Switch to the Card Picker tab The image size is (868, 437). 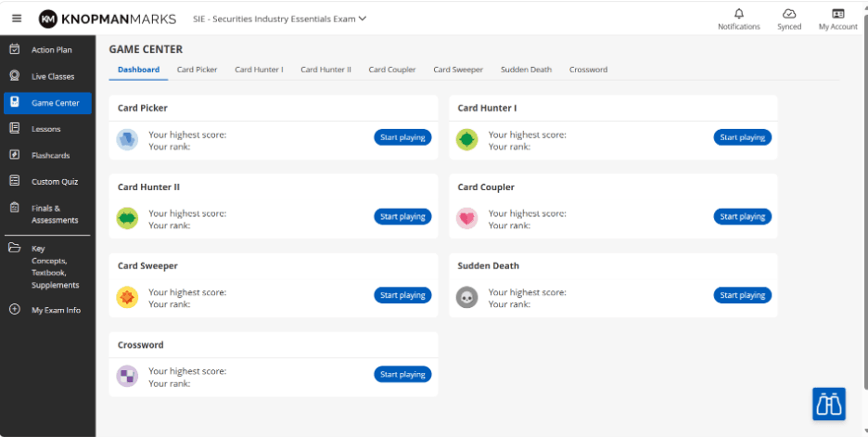click(x=198, y=70)
